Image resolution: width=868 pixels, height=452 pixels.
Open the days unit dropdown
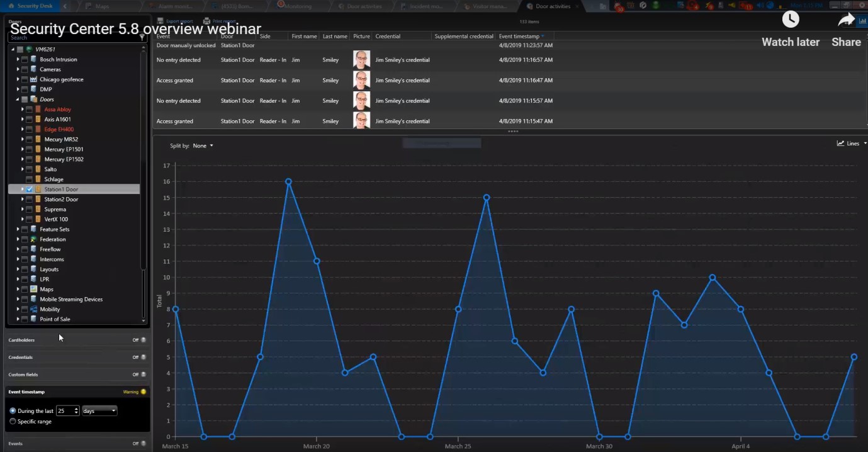click(x=99, y=411)
